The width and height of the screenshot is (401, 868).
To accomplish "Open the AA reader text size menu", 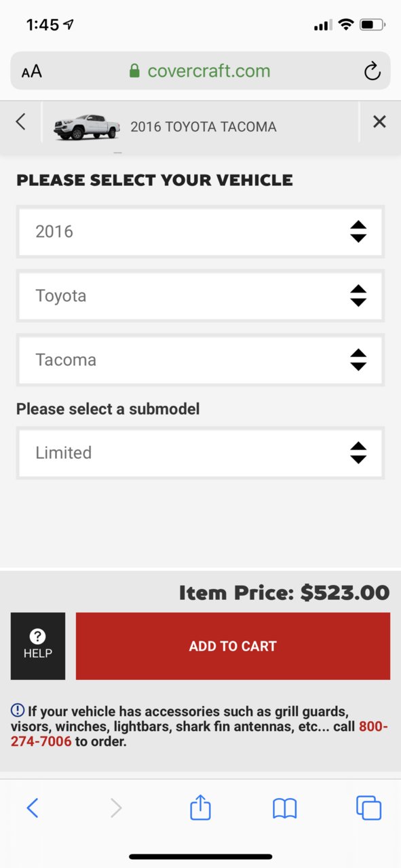I will [x=31, y=72].
